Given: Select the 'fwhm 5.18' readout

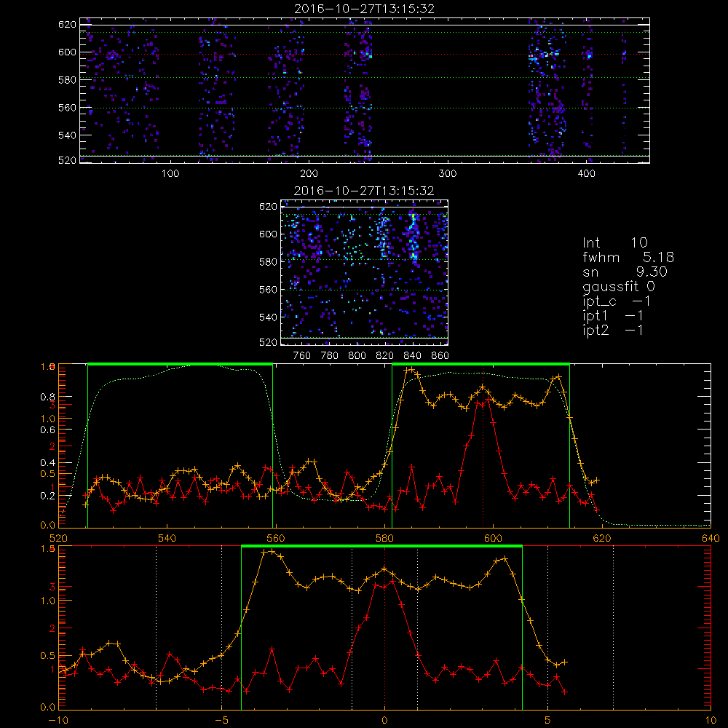Looking at the screenshot, I should [x=628, y=257].
